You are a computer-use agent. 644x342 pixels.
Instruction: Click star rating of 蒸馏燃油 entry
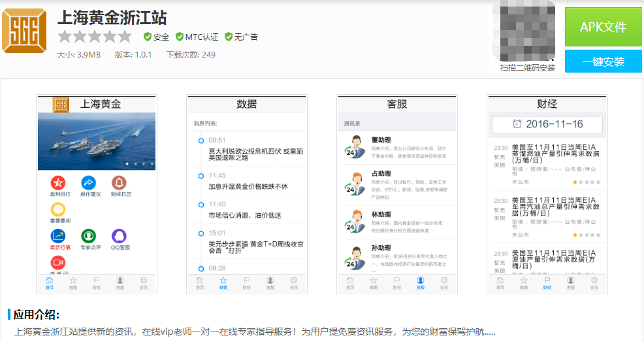tap(587, 182)
